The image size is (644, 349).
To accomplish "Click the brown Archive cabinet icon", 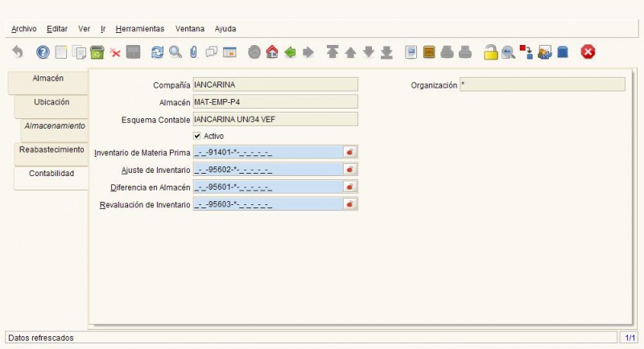I will coord(429,52).
